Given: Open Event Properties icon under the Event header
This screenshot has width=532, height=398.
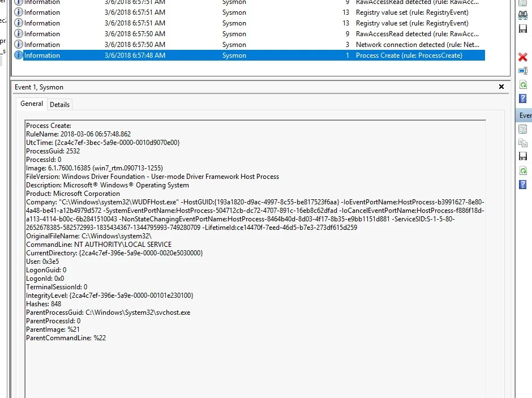Looking at the screenshot, I should [x=524, y=129].
